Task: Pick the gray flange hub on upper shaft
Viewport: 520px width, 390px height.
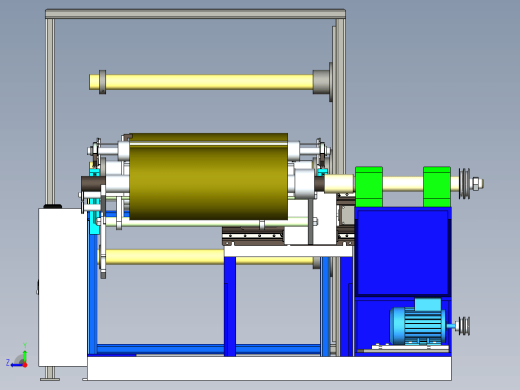Action: (322, 82)
